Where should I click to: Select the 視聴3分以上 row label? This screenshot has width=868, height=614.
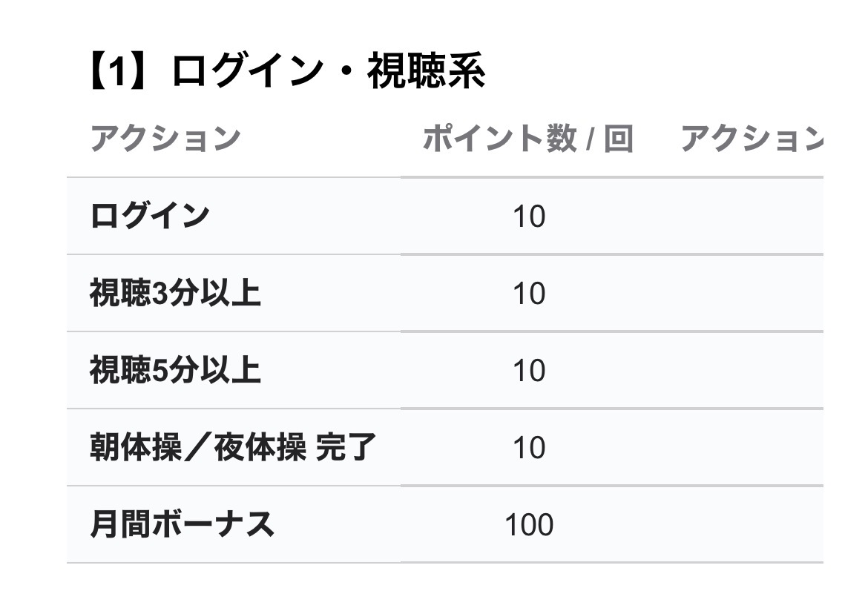coord(175,294)
